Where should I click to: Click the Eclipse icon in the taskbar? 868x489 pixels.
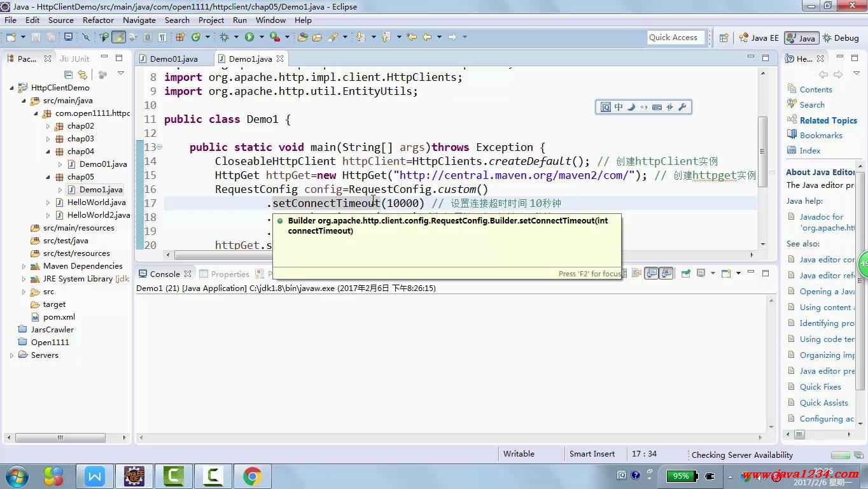click(x=134, y=476)
